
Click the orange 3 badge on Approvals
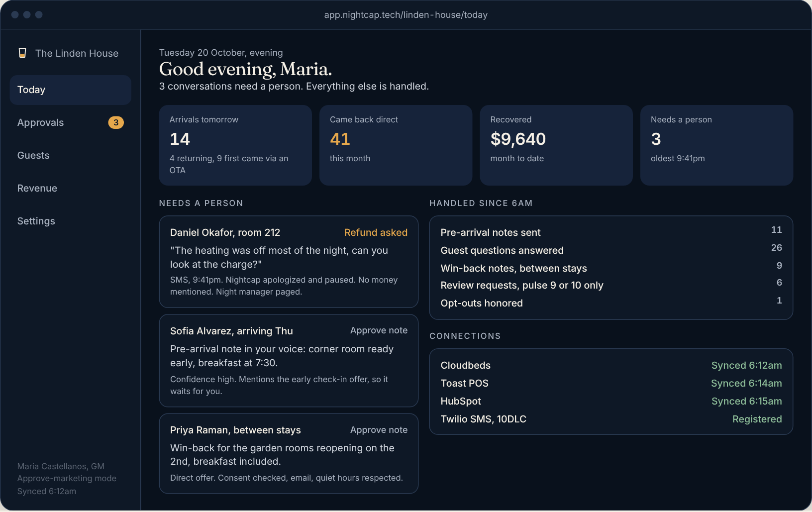pos(116,122)
